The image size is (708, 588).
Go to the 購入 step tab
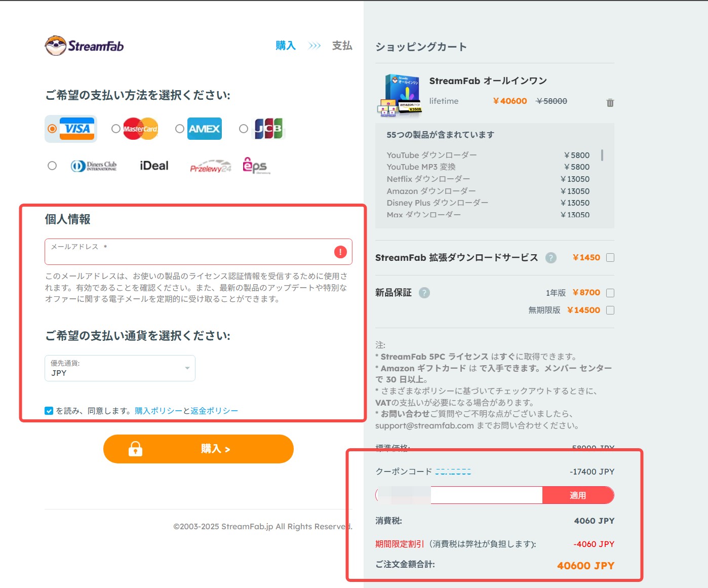286,46
